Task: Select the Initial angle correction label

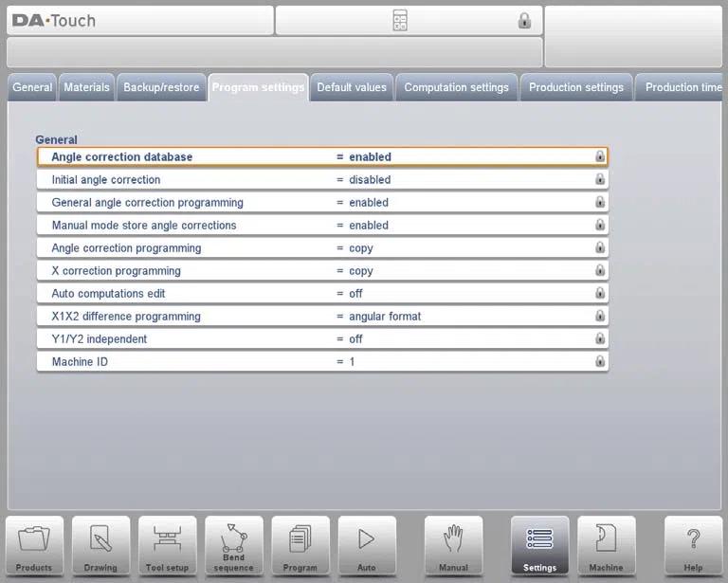Action: pyautogui.click(x=106, y=179)
